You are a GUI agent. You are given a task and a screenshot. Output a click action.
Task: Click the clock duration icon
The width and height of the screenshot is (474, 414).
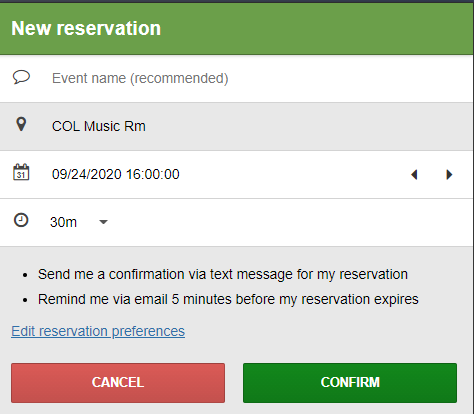click(x=21, y=220)
